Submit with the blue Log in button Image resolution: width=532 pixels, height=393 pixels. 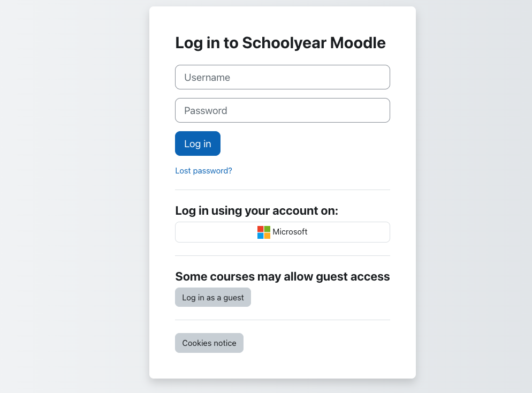point(197,143)
